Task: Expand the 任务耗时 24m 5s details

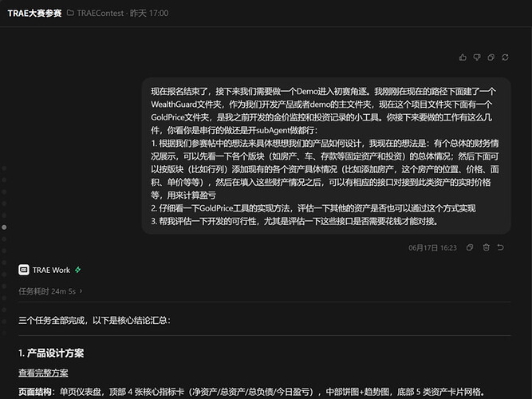Action: tap(50, 291)
